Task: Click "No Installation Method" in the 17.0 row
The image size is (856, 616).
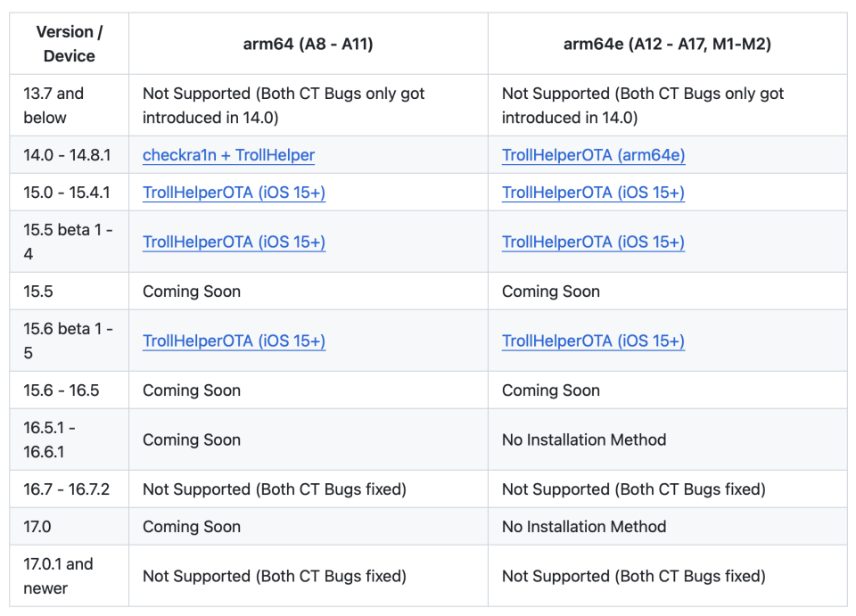Action: coord(584,527)
